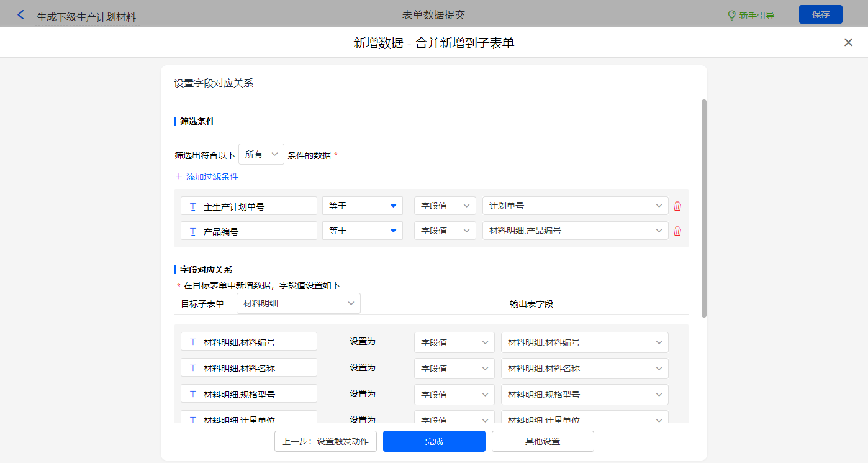Viewport: 868px width, 463px height.
Task: Click the lightbulb 新手引导 icon
Action: [731, 15]
